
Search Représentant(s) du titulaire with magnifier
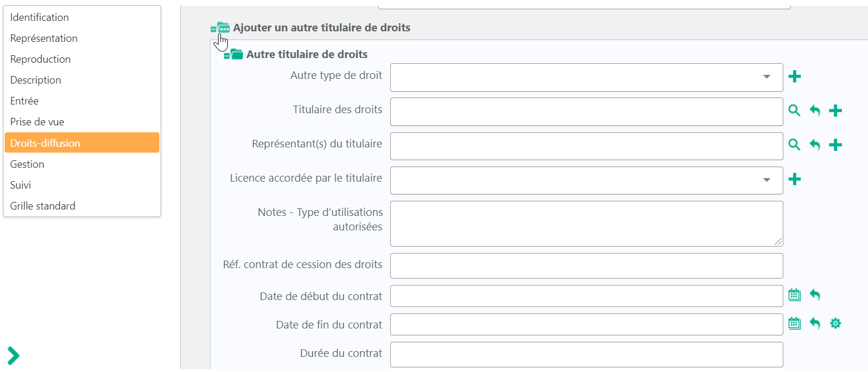(x=794, y=145)
